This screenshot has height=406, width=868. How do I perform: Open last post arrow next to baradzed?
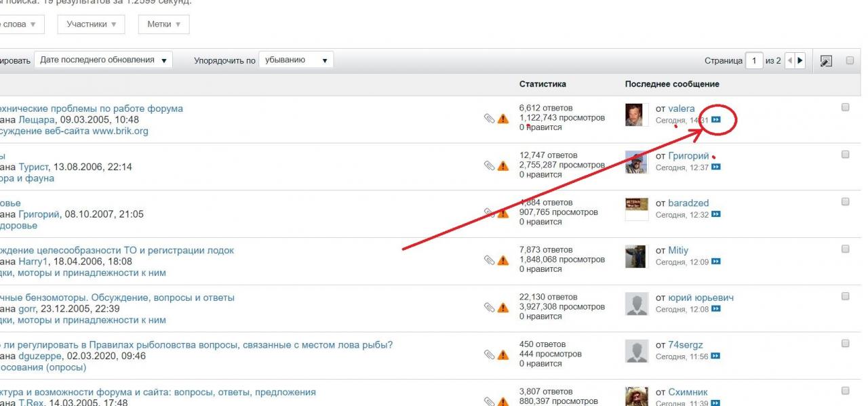[x=715, y=215]
